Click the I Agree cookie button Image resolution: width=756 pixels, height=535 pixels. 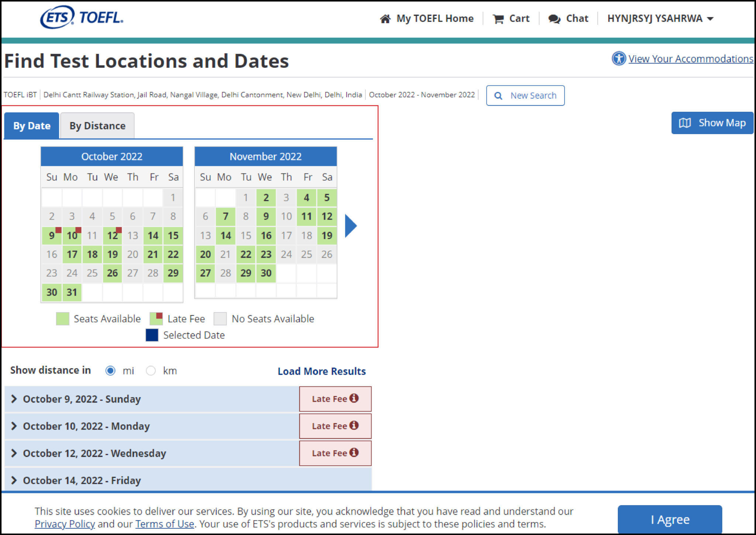(x=670, y=520)
